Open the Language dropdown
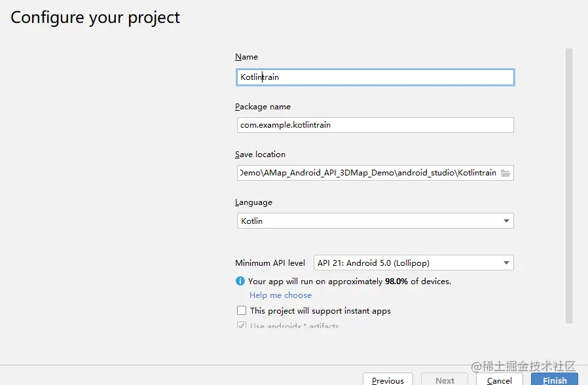Screen dimensions: 588x385 pos(375,221)
